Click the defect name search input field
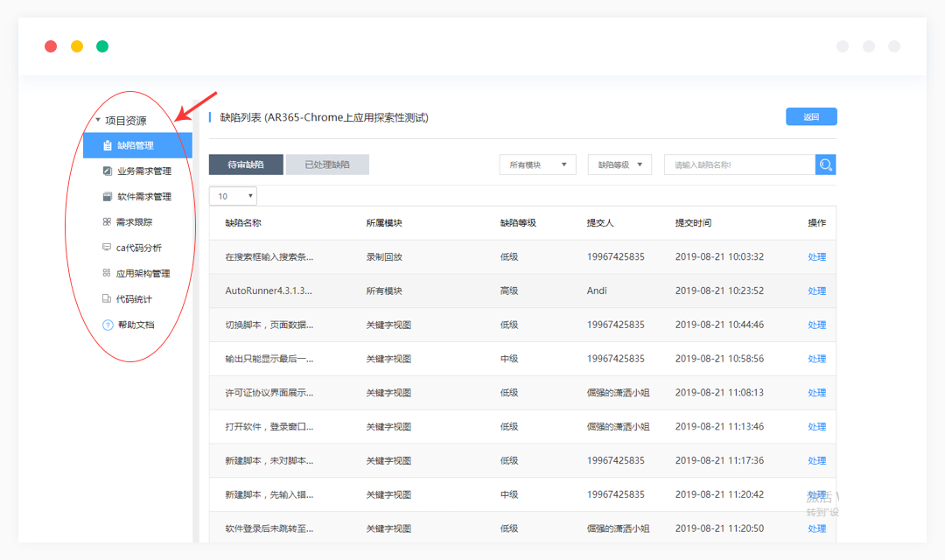The height and width of the screenshot is (560, 945). (x=739, y=164)
